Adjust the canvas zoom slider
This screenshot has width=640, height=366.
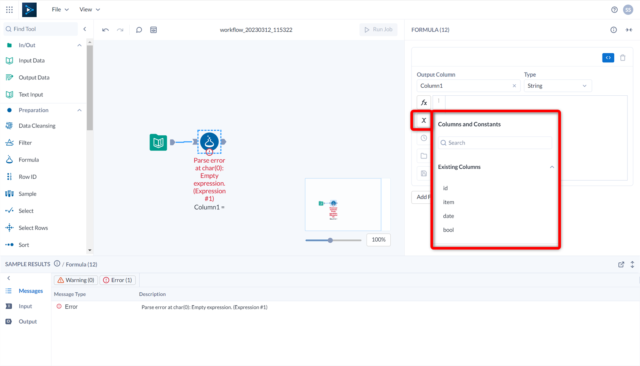330,240
